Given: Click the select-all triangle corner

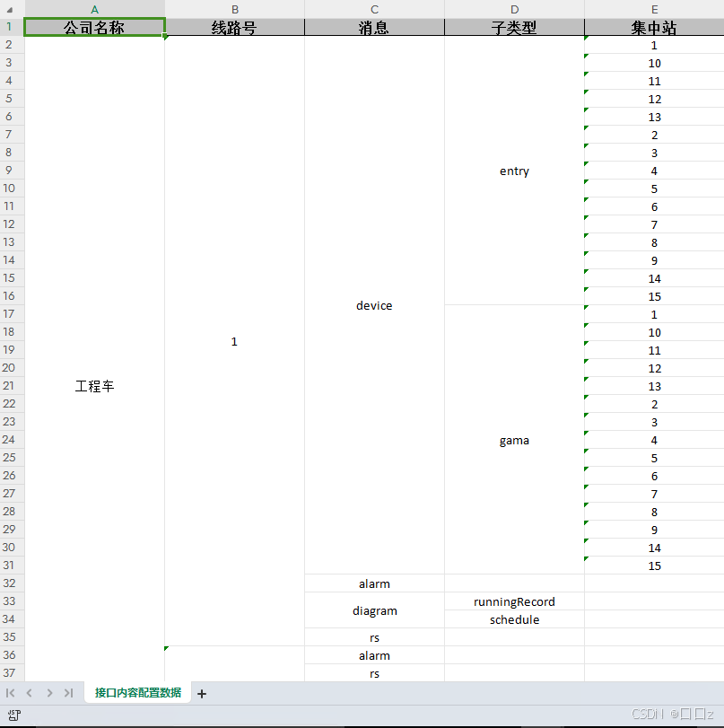Looking at the screenshot, I should tap(9, 10).
